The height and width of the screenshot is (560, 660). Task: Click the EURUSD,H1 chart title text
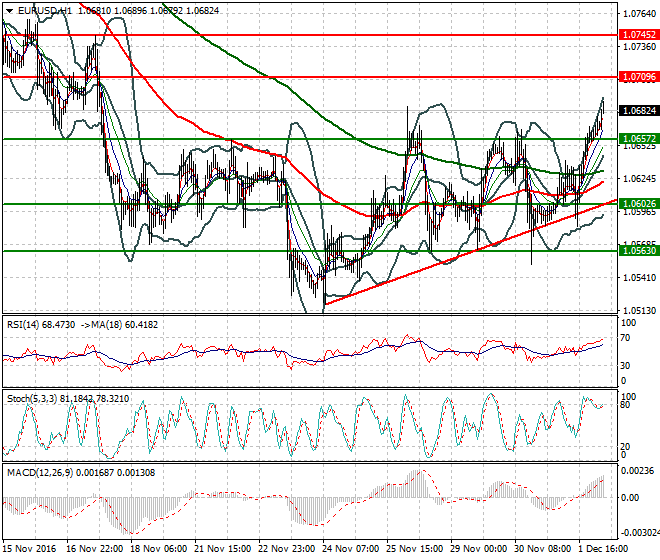click(45, 11)
